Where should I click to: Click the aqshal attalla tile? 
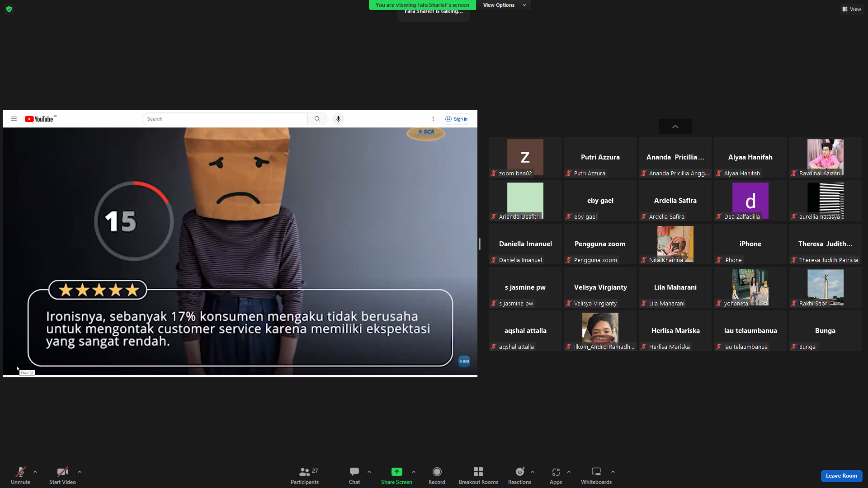(x=525, y=331)
